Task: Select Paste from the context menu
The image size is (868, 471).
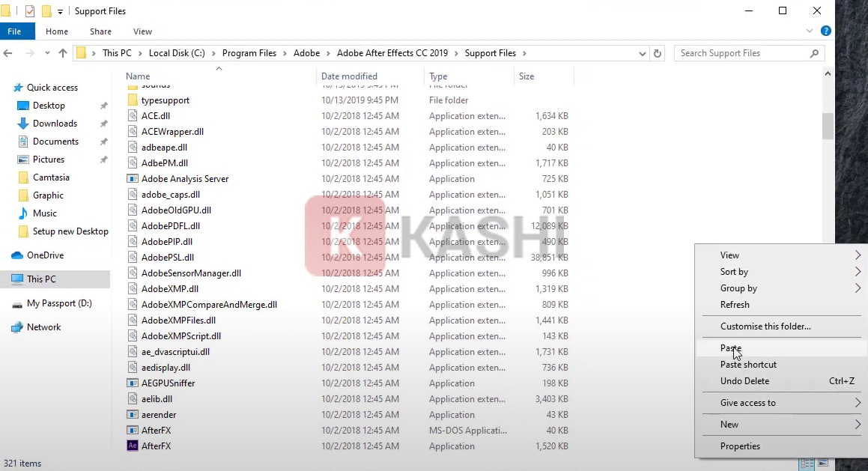Action: pyautogui.click(x=731, y=348)
